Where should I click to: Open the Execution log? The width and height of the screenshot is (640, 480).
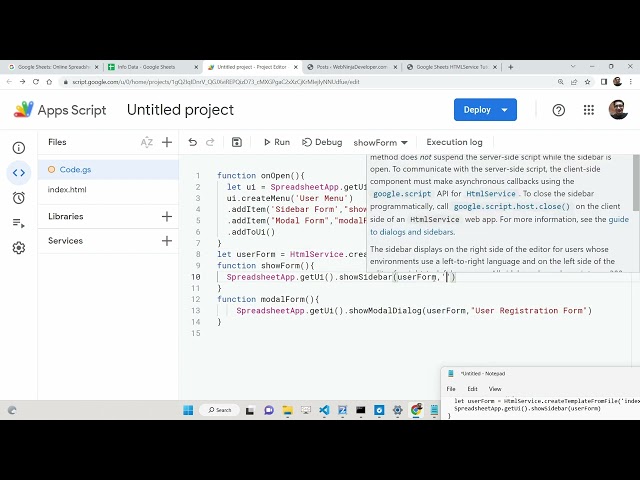point(454,142)
